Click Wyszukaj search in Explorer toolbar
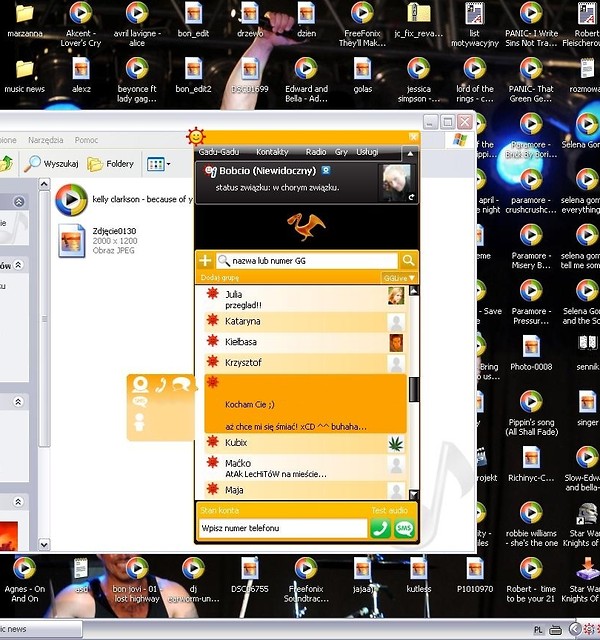This screenshot has width=600, height=640. [51, 164]
